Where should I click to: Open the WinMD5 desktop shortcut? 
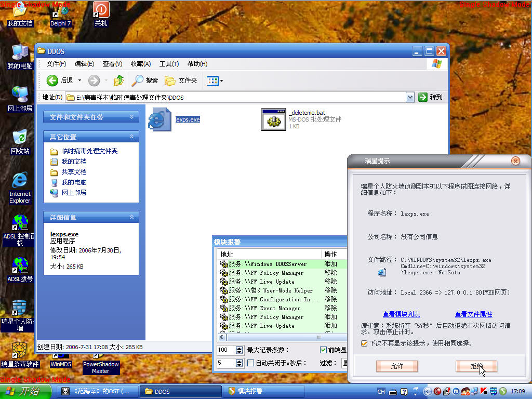pyautogui.click(x=60, y=361)
